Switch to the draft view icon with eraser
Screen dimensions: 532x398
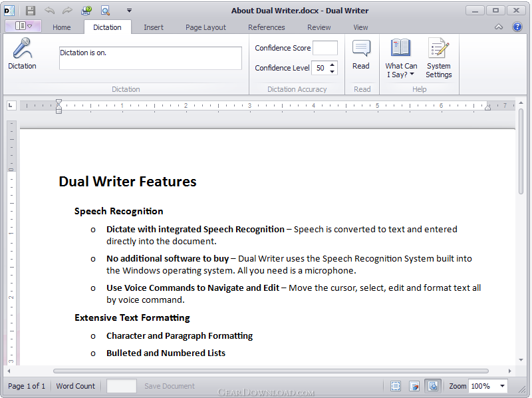click(414, 386)
